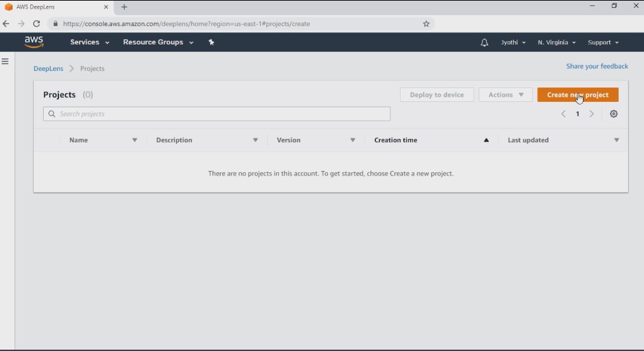Screen dimensions: 644x351
Task: Open the Jyothi account menu
Action: (x=513, y=42)
